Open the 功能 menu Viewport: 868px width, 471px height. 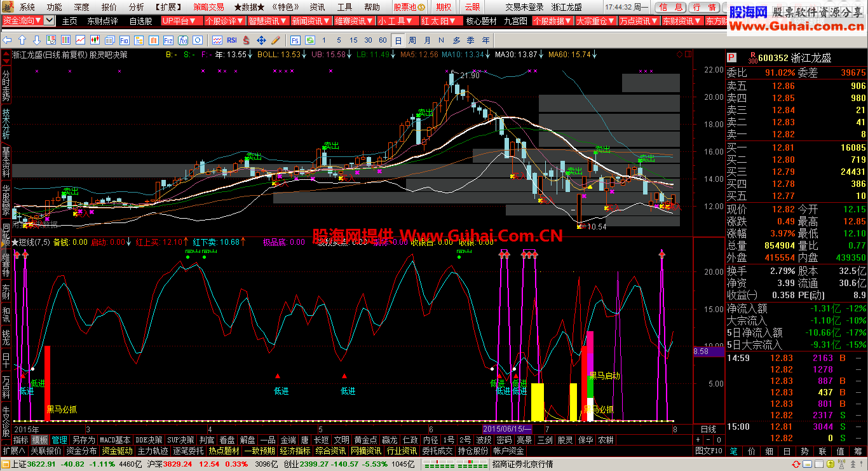tap(55, 7)
